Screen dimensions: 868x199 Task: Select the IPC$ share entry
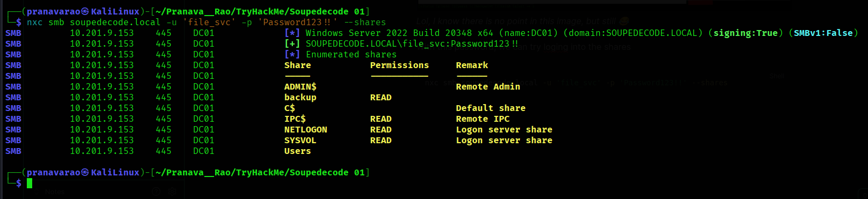[295, 119]
